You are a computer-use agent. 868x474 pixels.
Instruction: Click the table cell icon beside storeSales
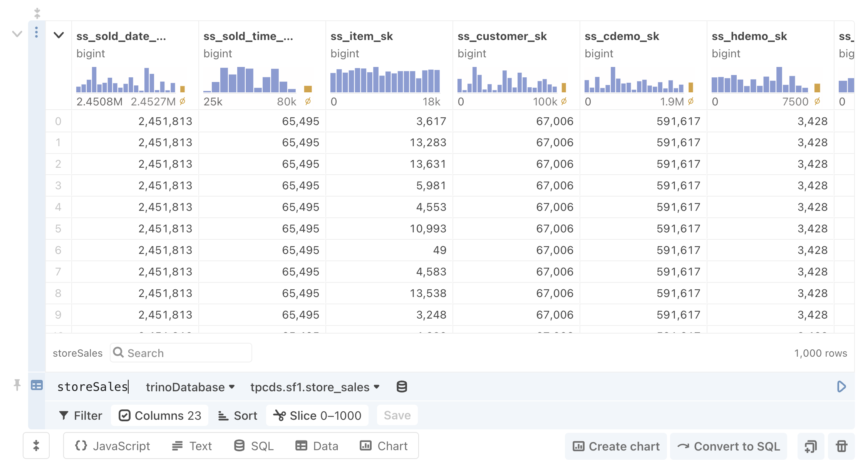tap(37, 385)
